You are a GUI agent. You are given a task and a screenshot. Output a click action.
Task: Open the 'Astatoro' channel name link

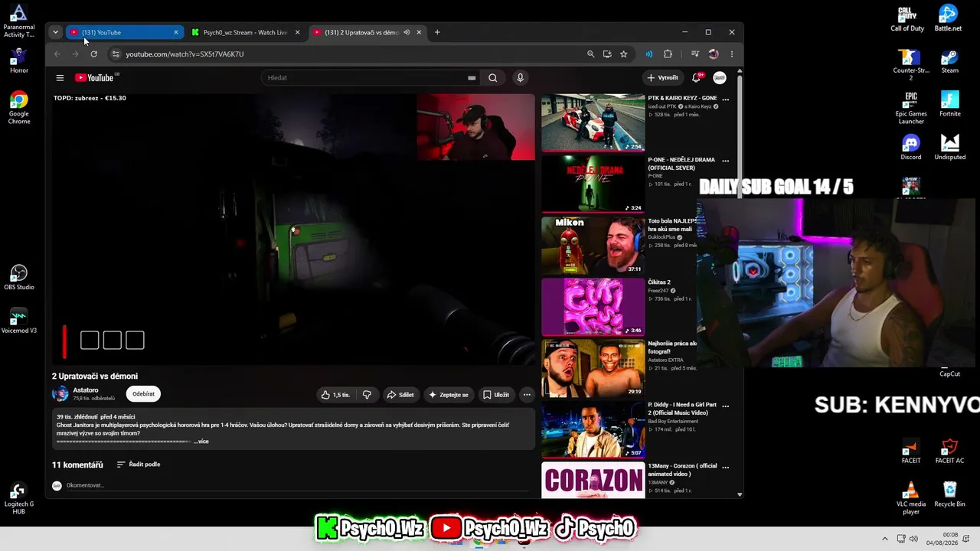point(86,390)
